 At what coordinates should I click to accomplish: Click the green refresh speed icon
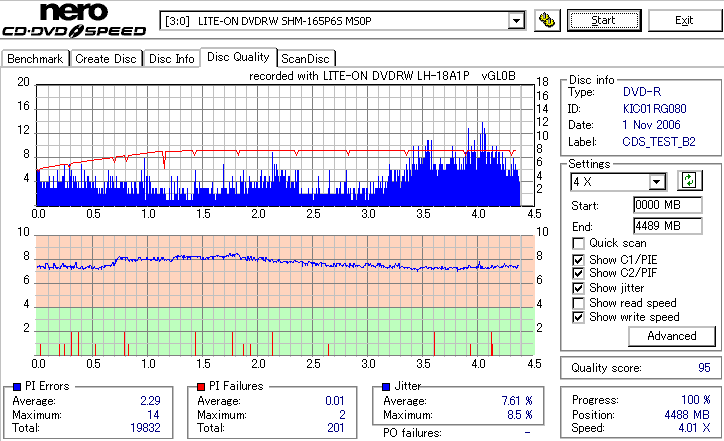coord(689,180)
